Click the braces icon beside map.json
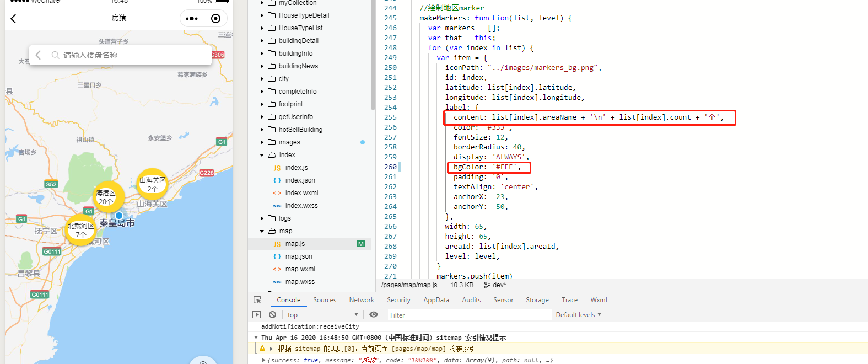This screenshot has height=364, width=868. [277, 256]
